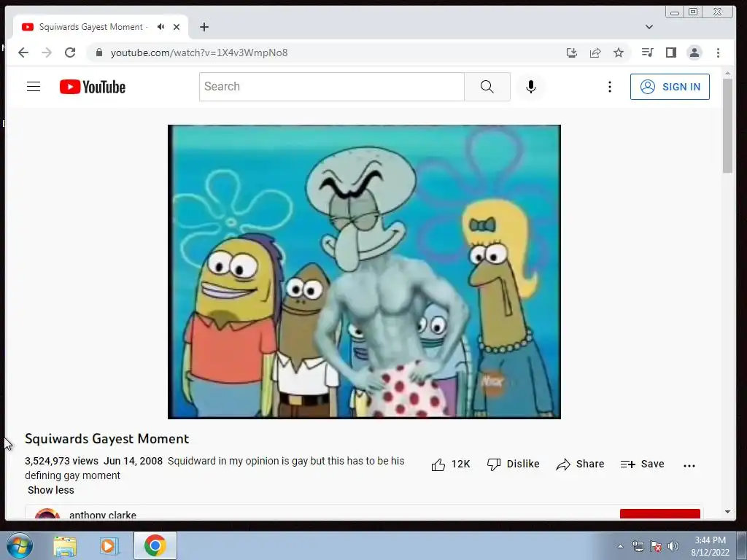Click the anthony clarke channel avatar
The image size is (747, 560).
[x=47, y=514]
